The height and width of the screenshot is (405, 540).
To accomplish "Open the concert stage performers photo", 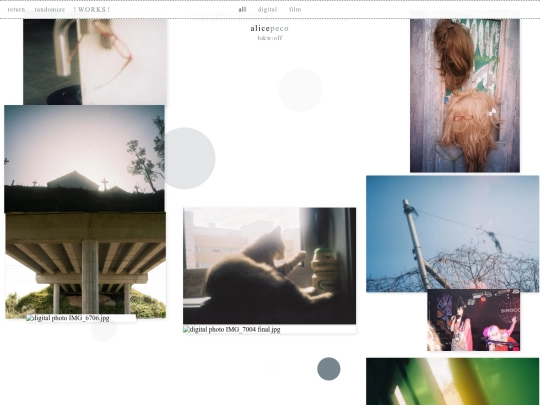I will pos(474,320).
